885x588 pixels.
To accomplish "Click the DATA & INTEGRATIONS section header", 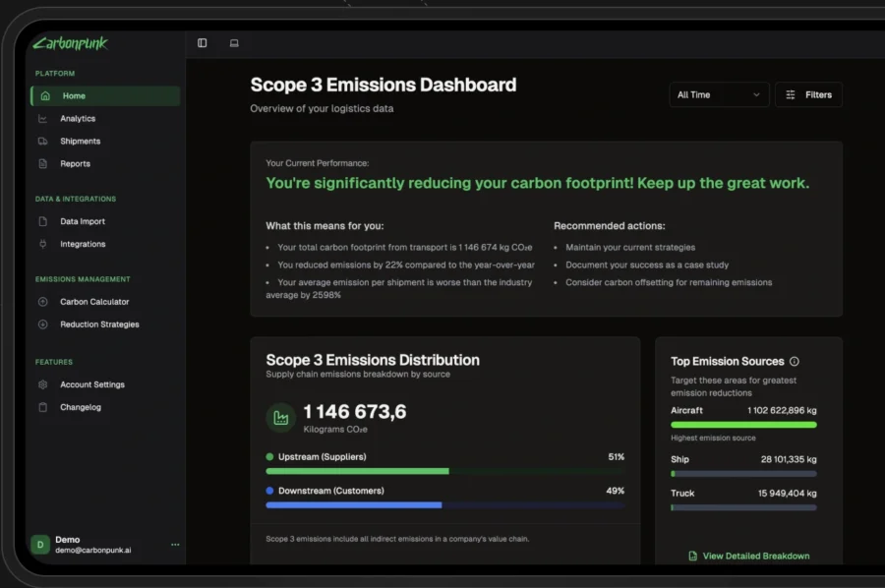I will 76,199.
